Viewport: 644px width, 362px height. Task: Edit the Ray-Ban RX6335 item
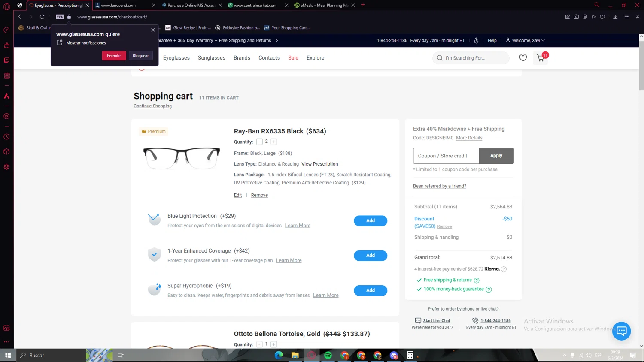tap(238, 195)
